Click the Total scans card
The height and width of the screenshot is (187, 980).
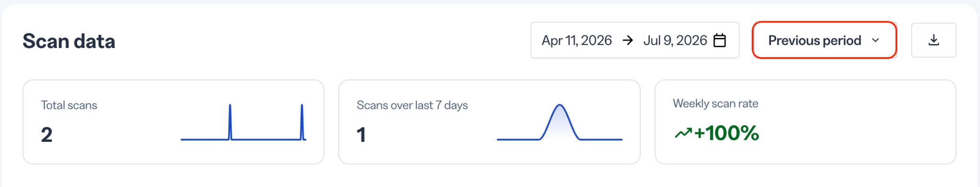point(174,122)
